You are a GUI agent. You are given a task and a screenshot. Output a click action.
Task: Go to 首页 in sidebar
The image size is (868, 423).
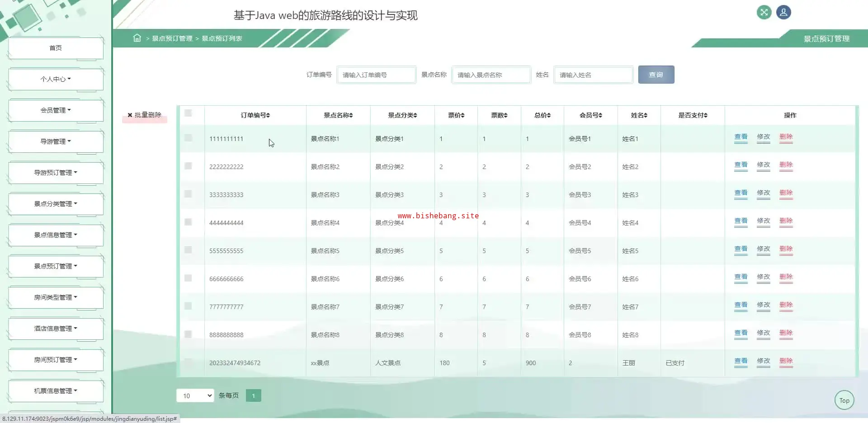click(x=56, y=48)
